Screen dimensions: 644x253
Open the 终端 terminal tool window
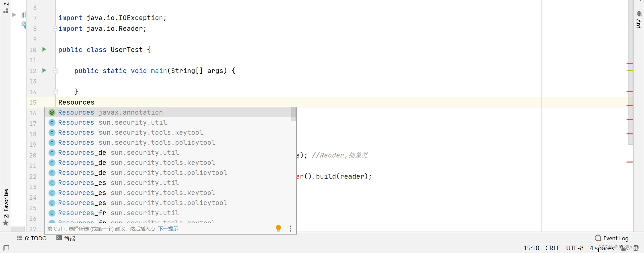tap(66, 238)
